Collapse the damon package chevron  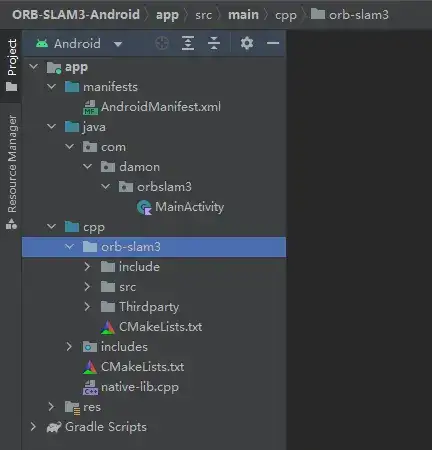point(88,167)
